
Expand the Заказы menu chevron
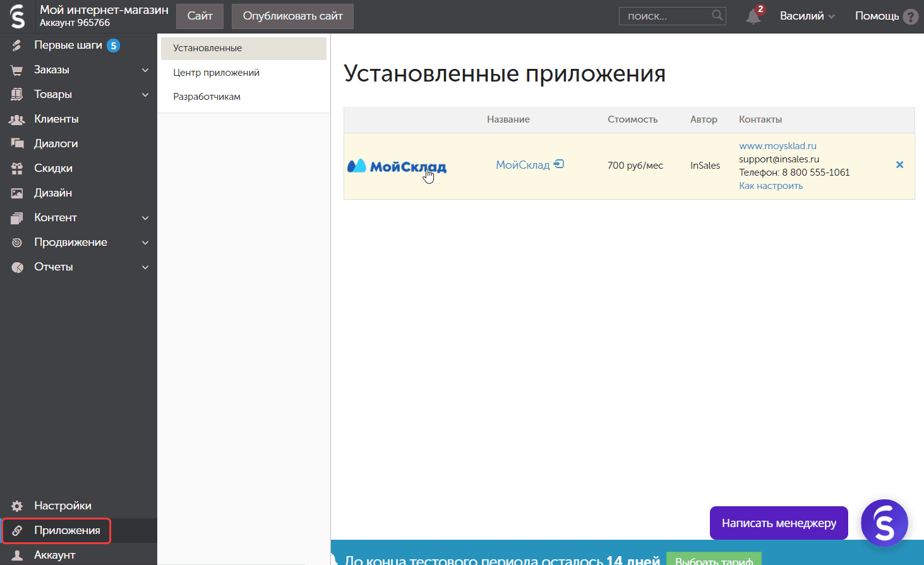click(145, 70)
